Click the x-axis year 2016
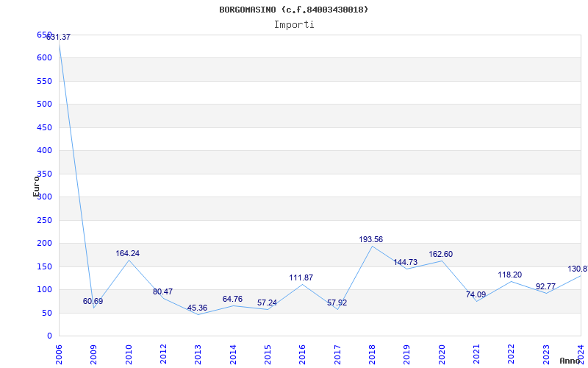 303,355
